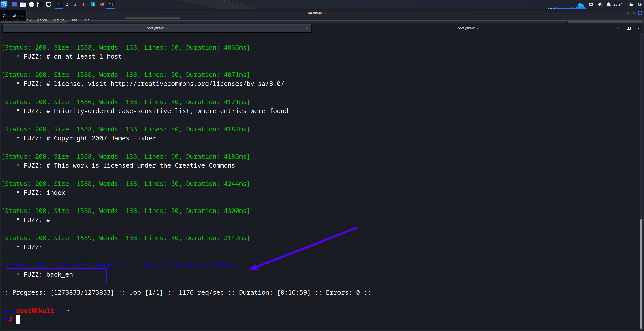Expand the tab list dropdown arrow

[x=638, y=28]
